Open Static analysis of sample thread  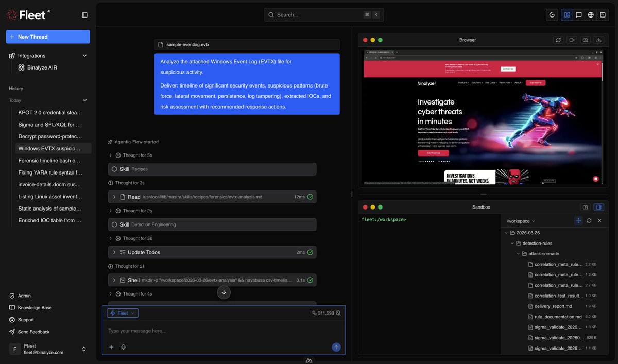click(50, 209)
